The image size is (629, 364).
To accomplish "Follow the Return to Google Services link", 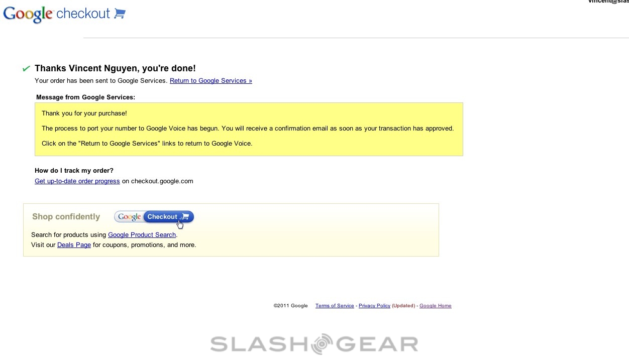I will pyautogui.click(x=211, y=81).
